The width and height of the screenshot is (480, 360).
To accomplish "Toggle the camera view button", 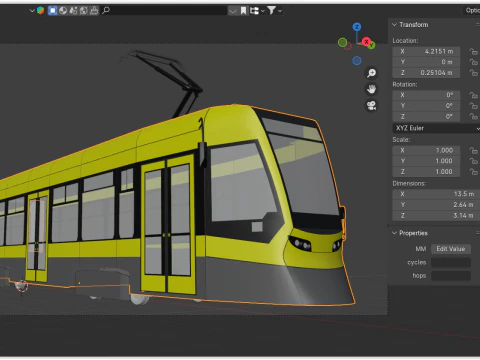I will pyautogui.click(x=371, y=105).
